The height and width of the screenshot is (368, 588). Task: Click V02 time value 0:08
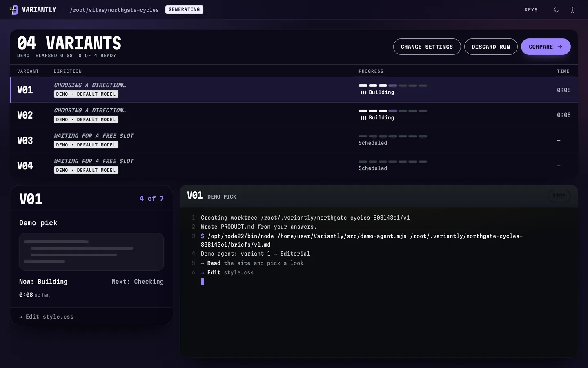(x=564, y=115)
